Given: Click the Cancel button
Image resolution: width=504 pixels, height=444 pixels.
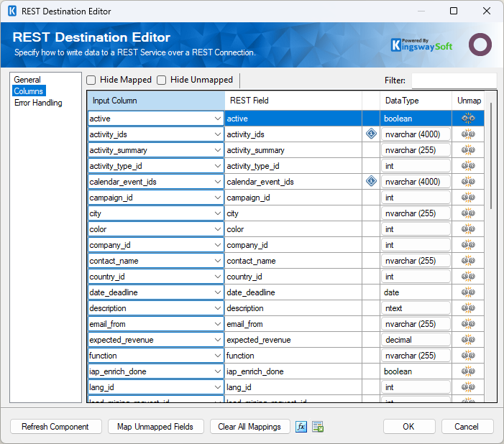Looking at the screenshot, I should click(x=467, y=427).
